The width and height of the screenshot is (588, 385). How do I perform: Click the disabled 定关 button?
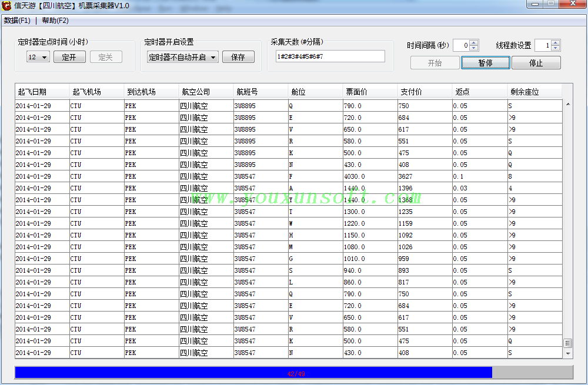[106, 57]
